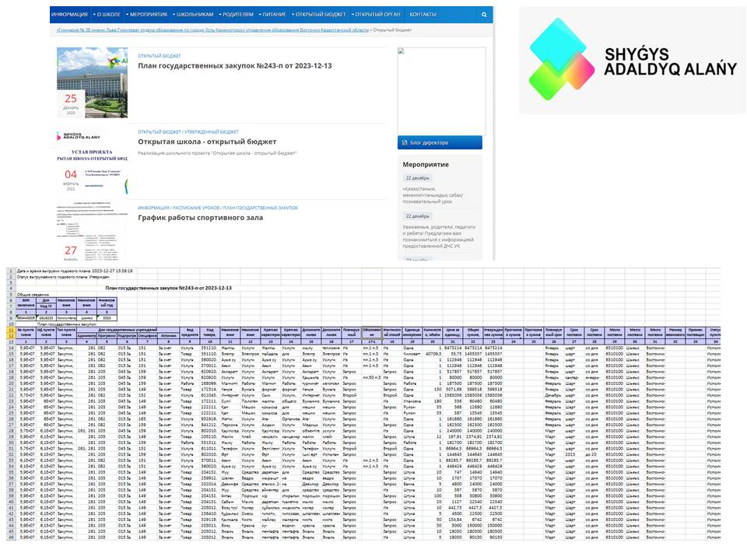Click the УТВЕРЖДЕННЫЙ БЮДЖЕТ category link
747x560 pixels.
pyautogui.click(x=212, y=132)
